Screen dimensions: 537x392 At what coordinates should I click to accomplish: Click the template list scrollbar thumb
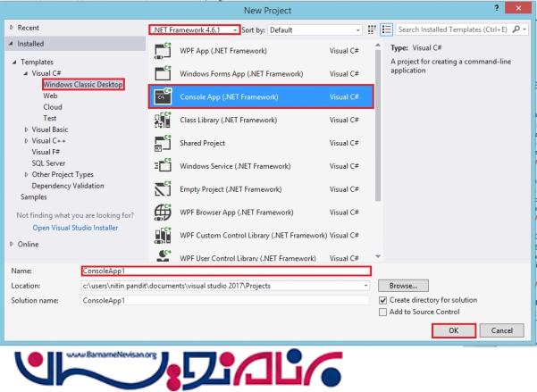coord(377,125)
